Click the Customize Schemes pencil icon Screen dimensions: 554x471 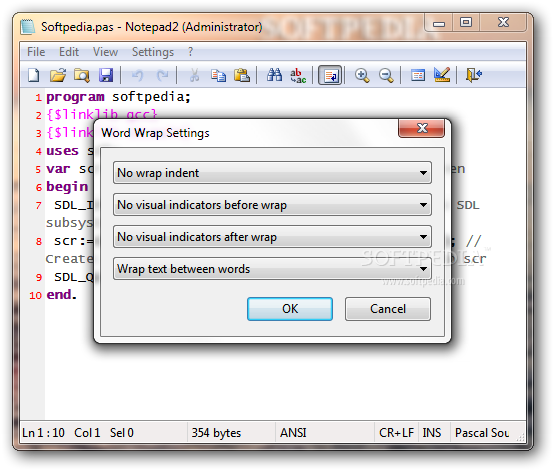[x=442, y=75]
